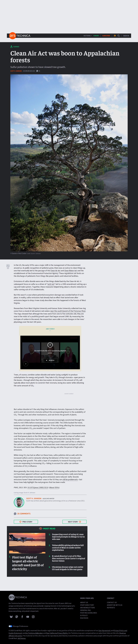The width and height of the screenshot is (138, 644).
Task: Open the Subscribe page
Action: (x=106, y=36)
